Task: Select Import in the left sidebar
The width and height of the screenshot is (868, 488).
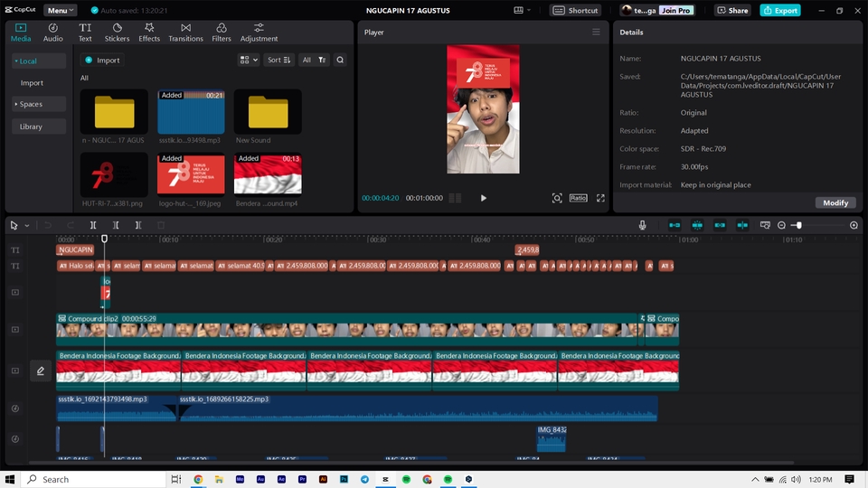Action: (x=32, y=82)
